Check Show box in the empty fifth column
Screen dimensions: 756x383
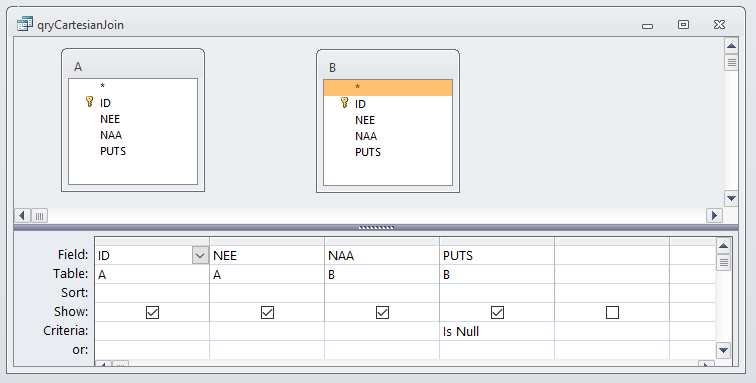(612, 313)
